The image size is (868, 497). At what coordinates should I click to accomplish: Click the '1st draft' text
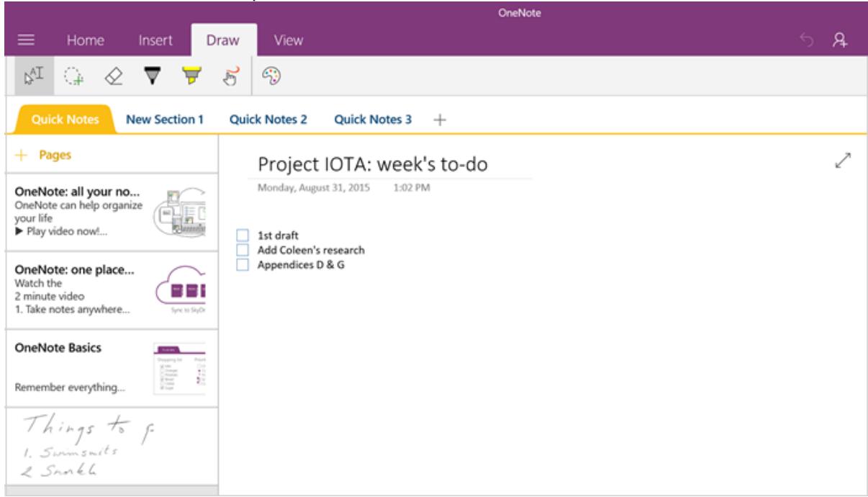[278, 236]
